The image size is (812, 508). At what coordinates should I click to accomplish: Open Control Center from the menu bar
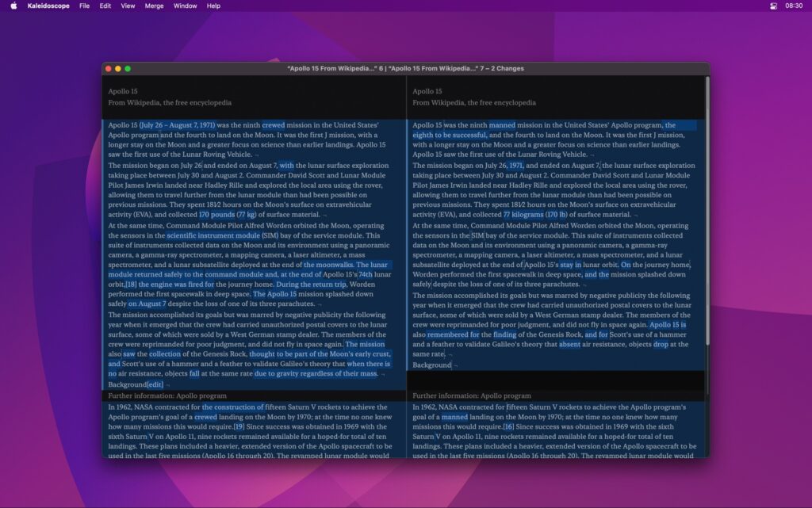pyautogui.click(x=773, y=6)
